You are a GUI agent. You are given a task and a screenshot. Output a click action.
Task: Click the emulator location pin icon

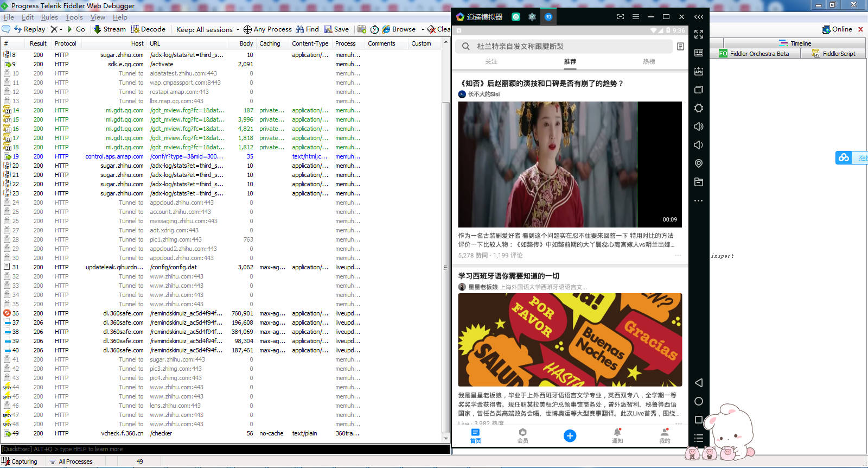[x=699, y=163]
